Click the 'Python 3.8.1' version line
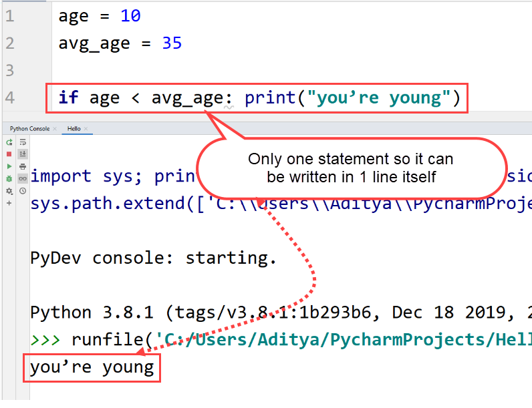 [x=281, y=313]
